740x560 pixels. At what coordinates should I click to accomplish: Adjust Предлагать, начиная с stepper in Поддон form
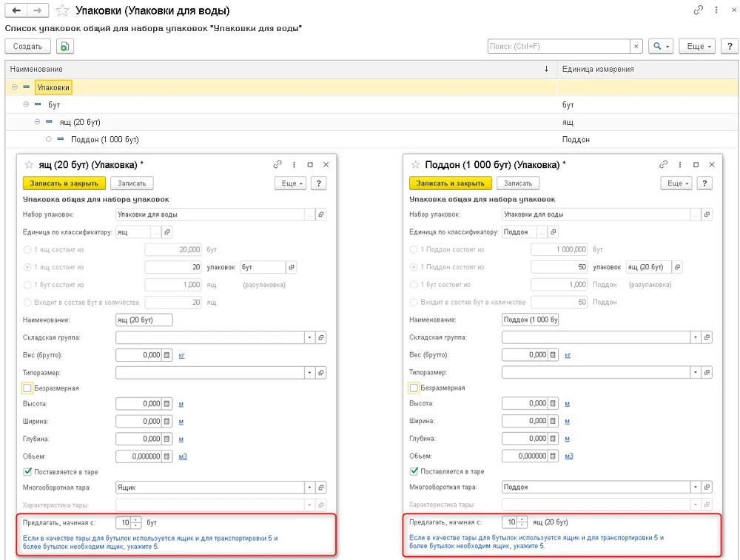(522, 522)
